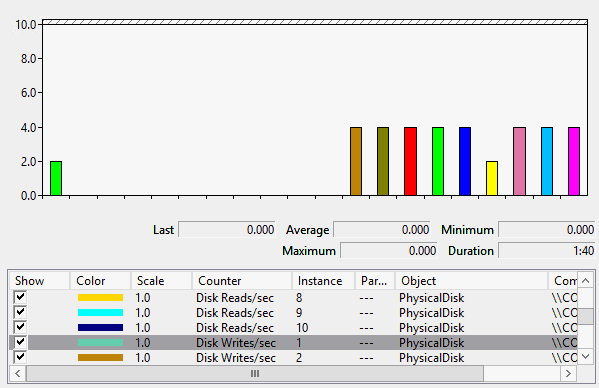This screenshot has height=388, width=599.
Task: Click cyan color swatch of Disk Reads/sec 9
Action: 100,312
